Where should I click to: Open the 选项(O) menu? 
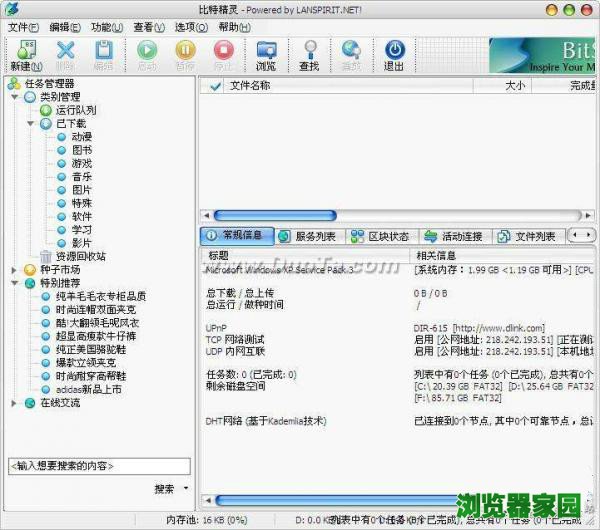[x=191, y=27]
